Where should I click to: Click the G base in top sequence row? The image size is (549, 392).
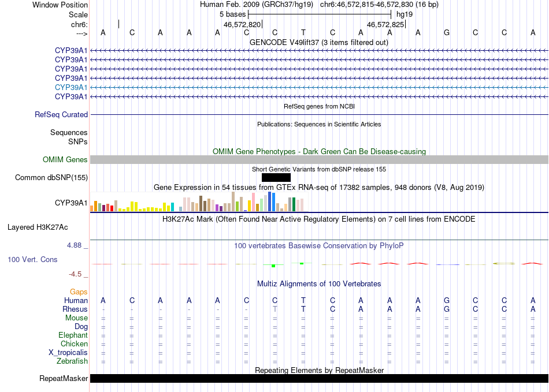(x=446, y=32)
